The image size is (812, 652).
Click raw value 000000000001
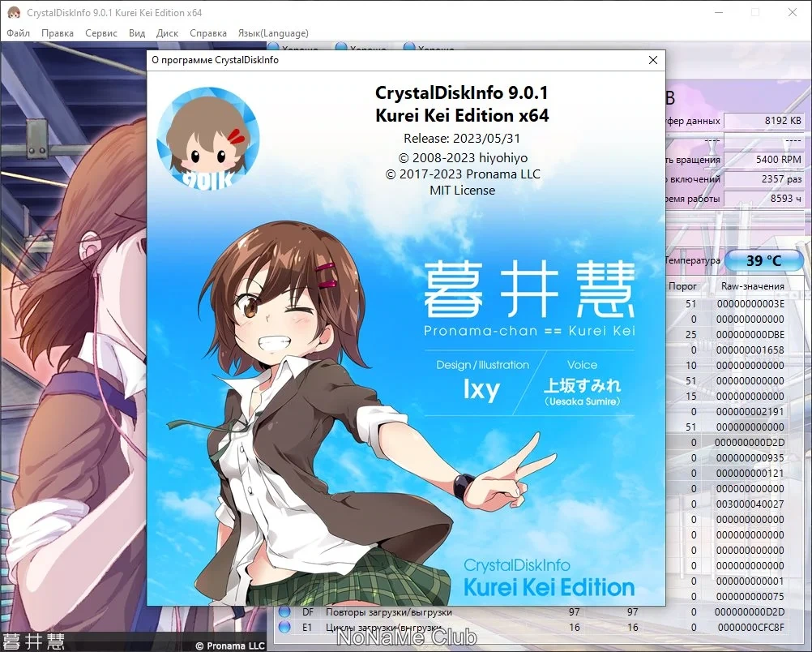coord(750,581)
